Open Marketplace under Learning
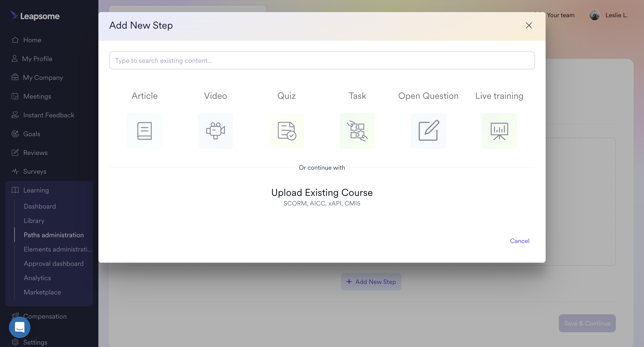644x347 pixels. click(x=42, y=292)
